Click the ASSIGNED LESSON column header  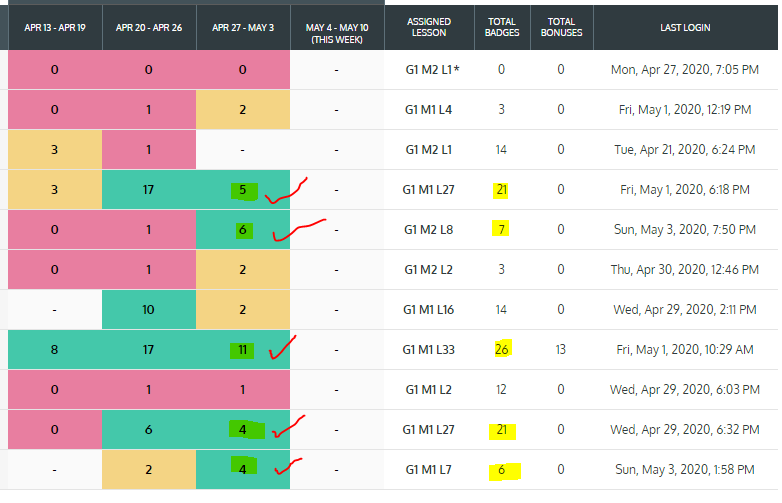[x=429, y=27]
